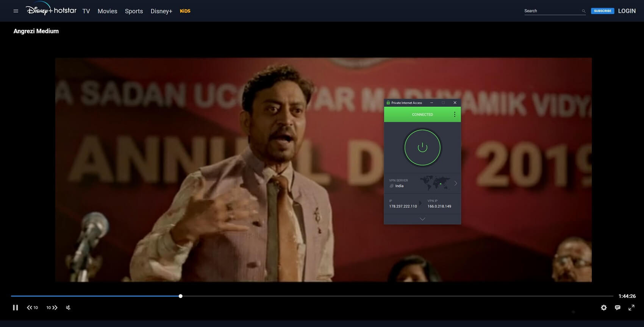
Task: Rewind 10 seconds
Action: [33, 308]
